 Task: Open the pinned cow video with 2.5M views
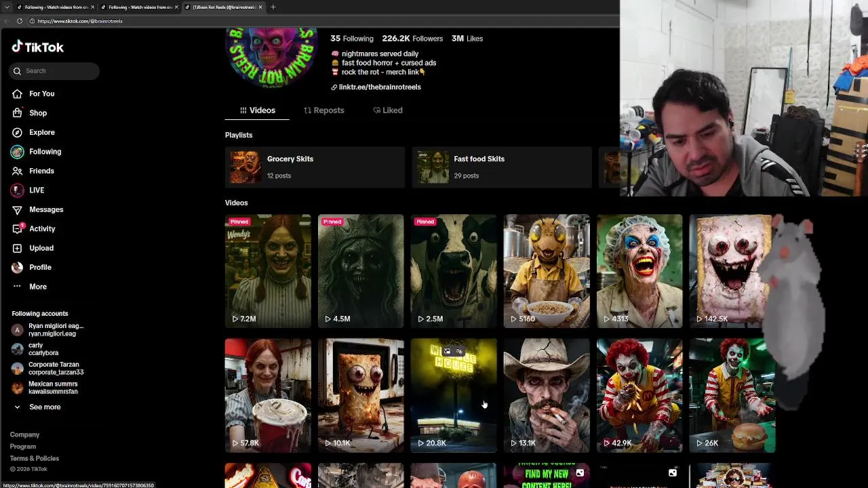(454, 271)
